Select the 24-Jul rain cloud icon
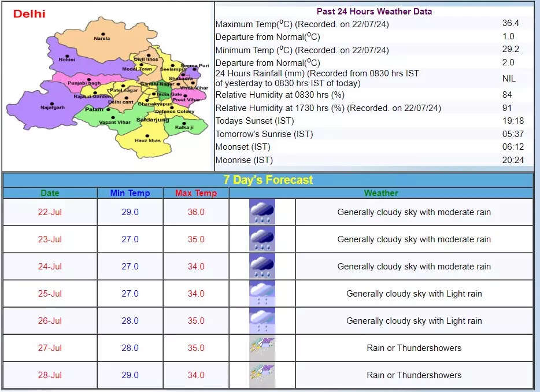 262,267
